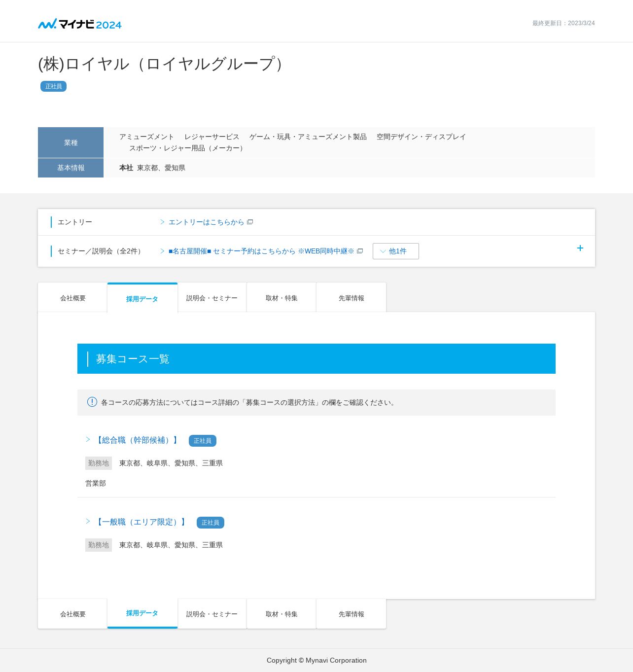Switch to the bottom 説明会・セミナー tab

[212, 614]
